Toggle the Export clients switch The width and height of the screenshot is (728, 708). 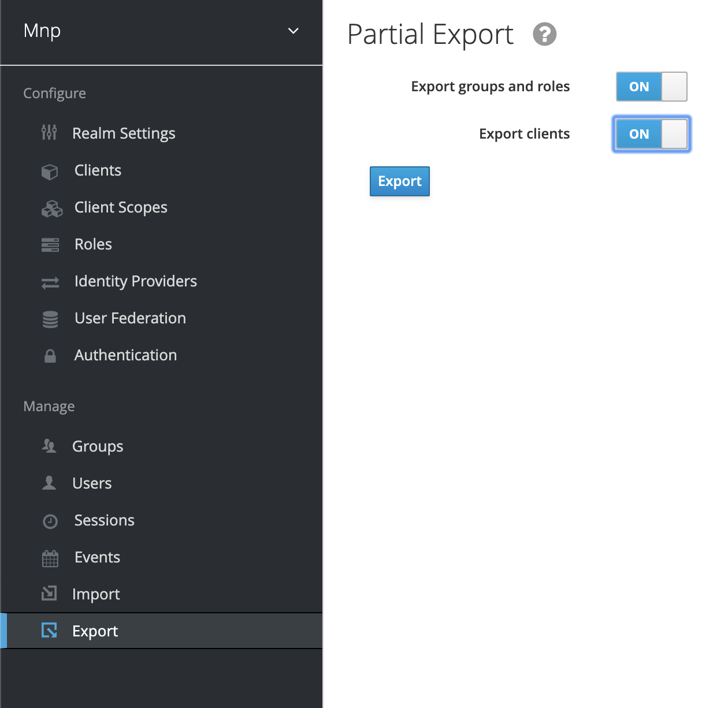click(652, 134)
